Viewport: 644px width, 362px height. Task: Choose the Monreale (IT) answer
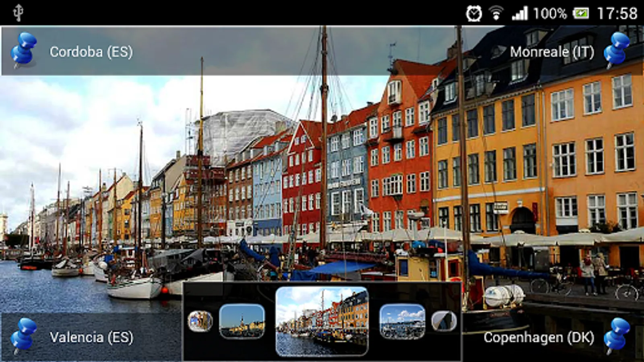point(552,52)
